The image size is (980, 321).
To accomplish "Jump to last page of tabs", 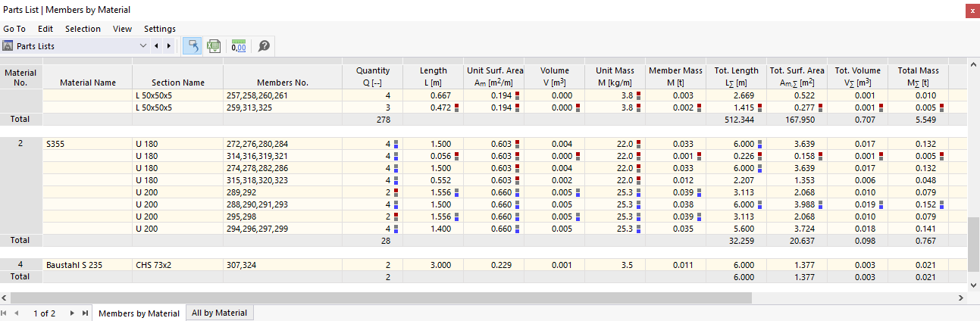I will [x=85, y=313].
